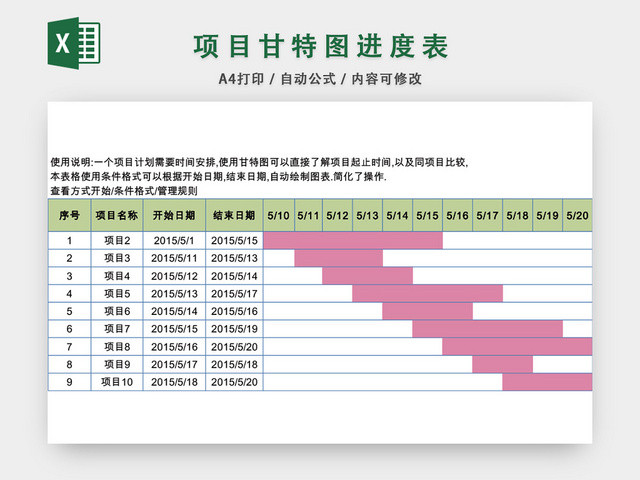The image size is (640, 480).
Task: Click 项目6's end date 2015/5/16
Action: tap(234, 311)
